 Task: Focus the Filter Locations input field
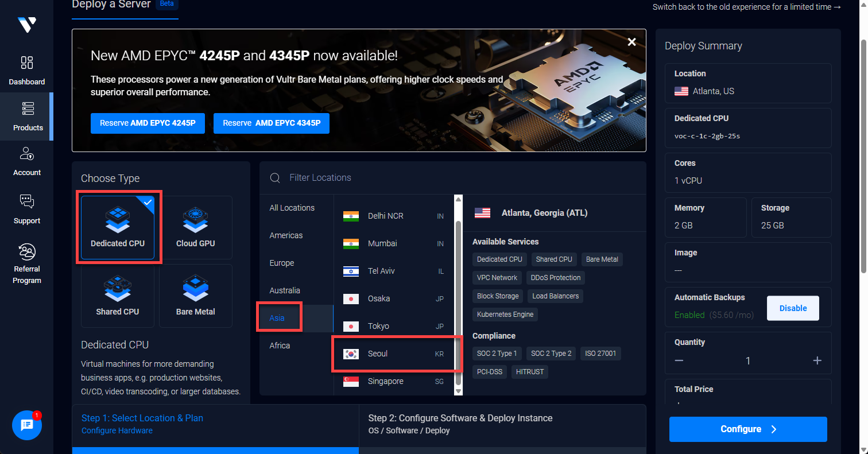pyautogui.click(x=454, y=178)
